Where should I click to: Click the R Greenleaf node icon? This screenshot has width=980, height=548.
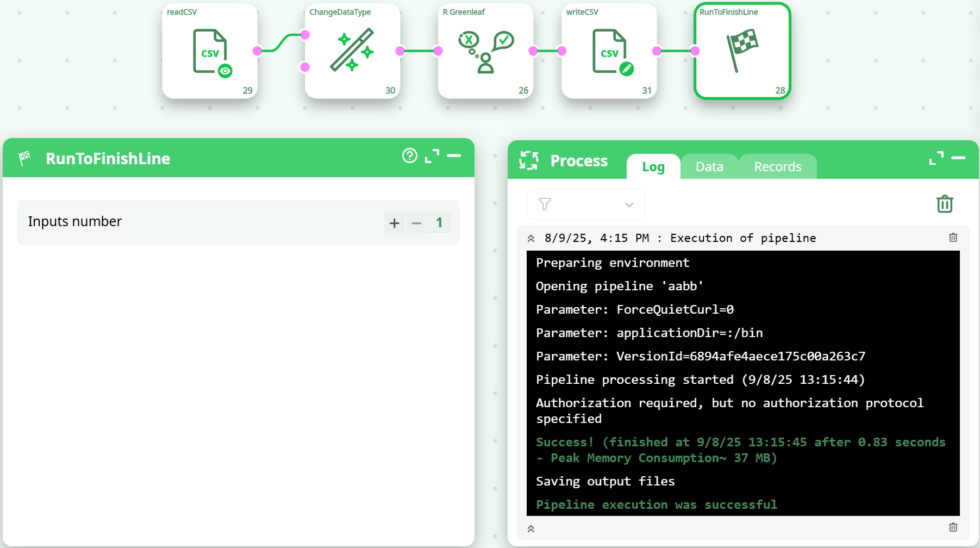coord(485,52)
